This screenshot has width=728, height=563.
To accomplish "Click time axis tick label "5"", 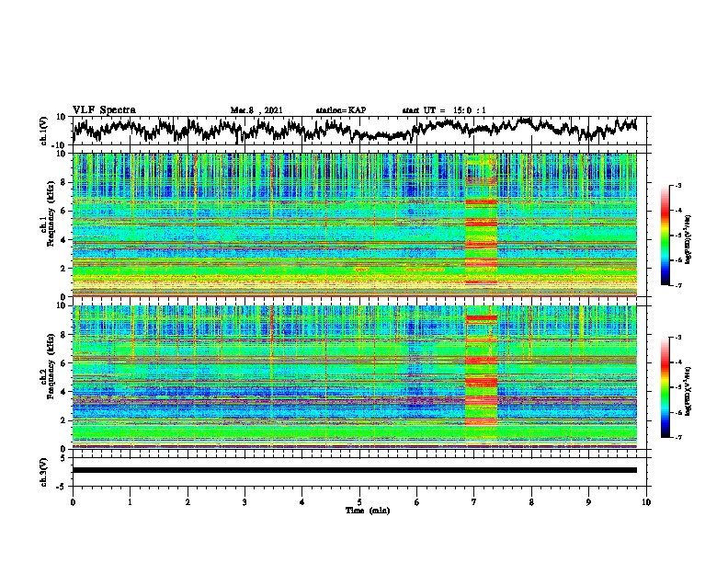I will (359, 502).
